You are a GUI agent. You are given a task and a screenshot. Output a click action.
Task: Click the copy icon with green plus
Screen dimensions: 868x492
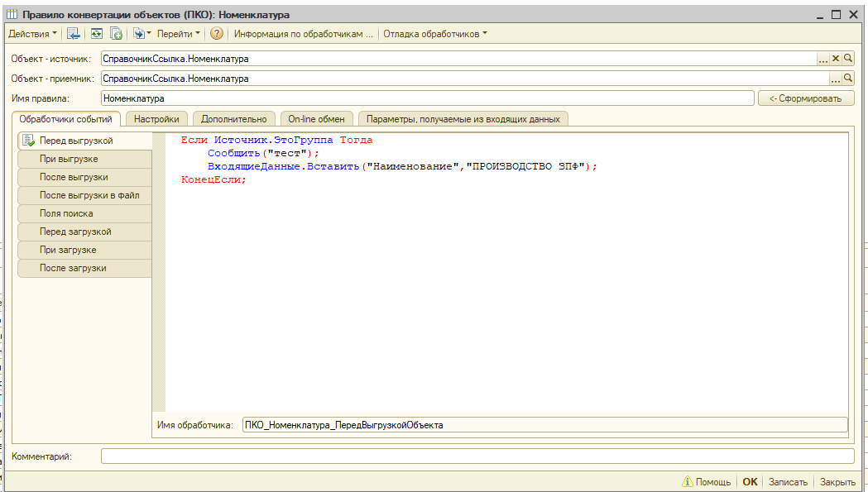click(116, 34)
